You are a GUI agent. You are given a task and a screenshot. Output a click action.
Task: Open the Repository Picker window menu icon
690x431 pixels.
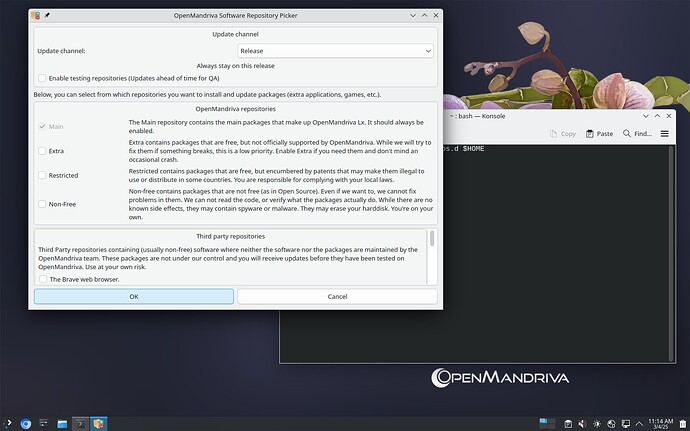point(36,16)
